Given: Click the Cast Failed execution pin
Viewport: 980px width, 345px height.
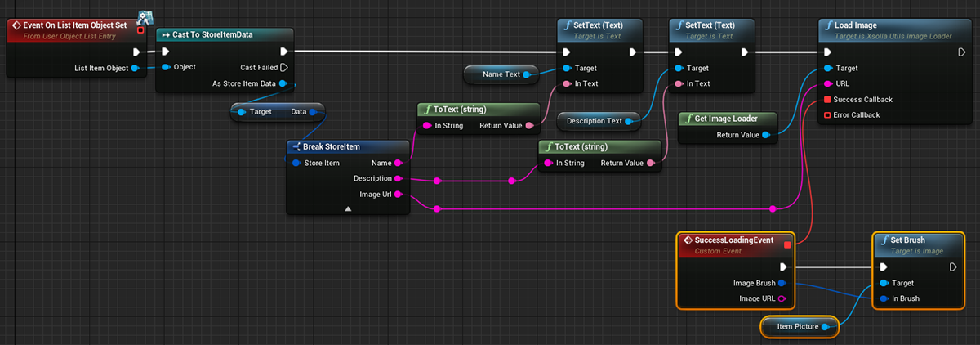Looking at the screenshot, I should (x=284, y=67).
